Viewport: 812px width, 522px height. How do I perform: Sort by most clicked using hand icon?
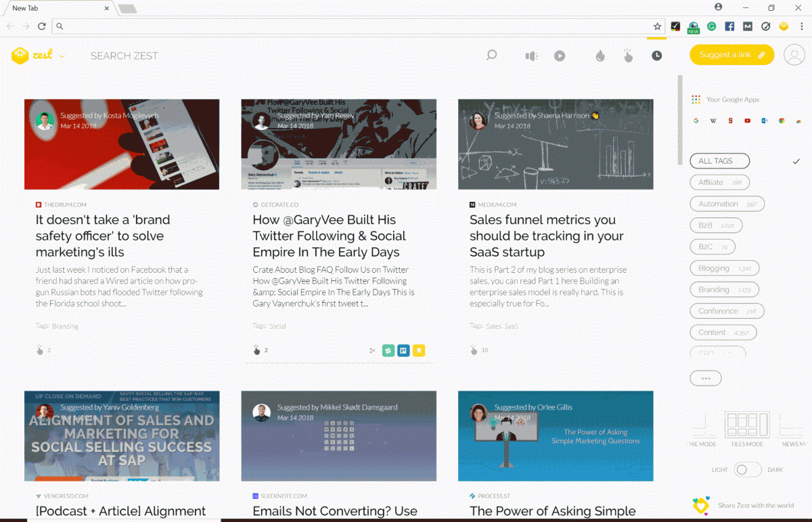click(x=628, y=55)
